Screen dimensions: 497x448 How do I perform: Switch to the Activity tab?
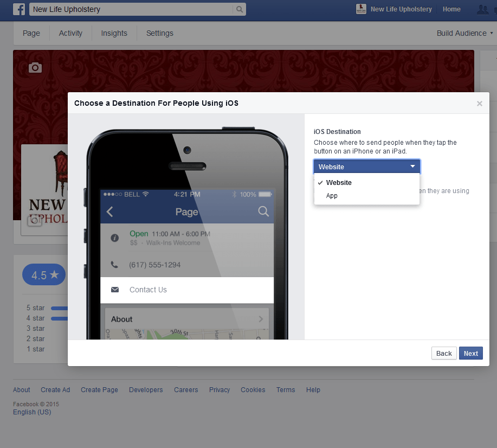70,33
